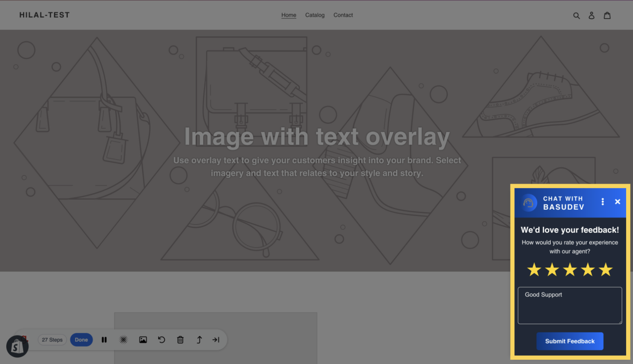Rate one star in the feedback form
633x364 pixels.
click(534, 270)
